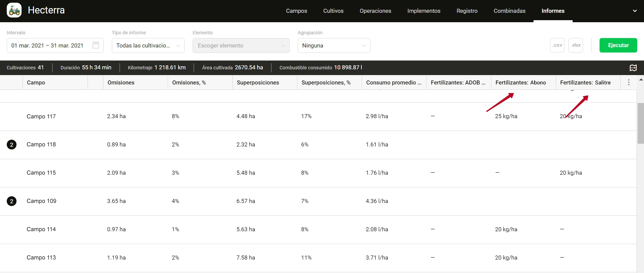Click the 2.34 ha omisiones value
This screenshot has width=644, height=273.
pos(116,116)
